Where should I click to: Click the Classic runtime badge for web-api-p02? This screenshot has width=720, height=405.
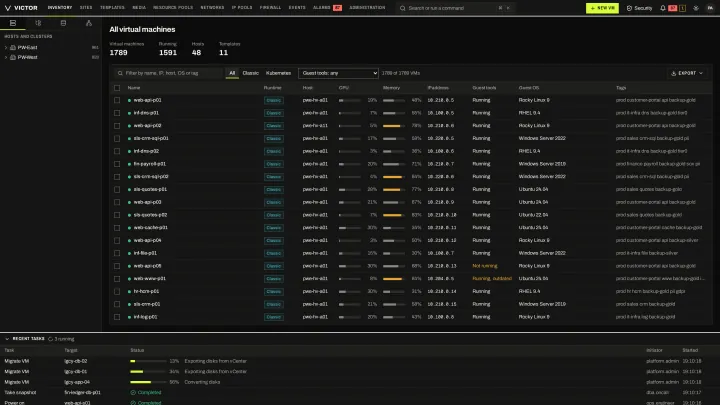click(274, 126)
